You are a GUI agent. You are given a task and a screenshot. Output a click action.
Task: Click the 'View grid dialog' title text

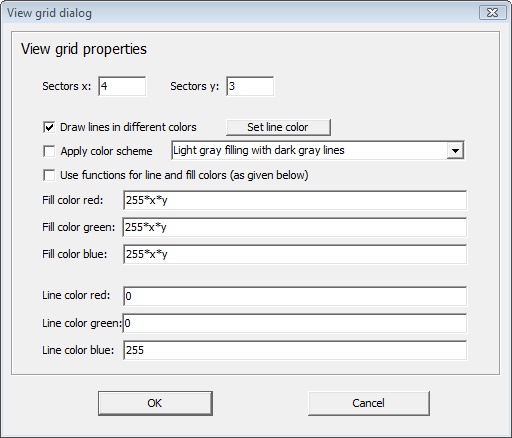click(49, 13)
